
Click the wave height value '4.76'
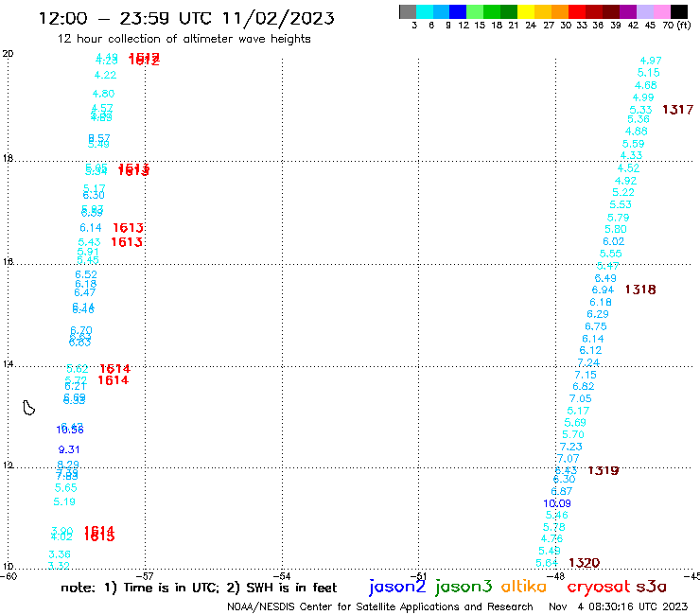[551, 538]
